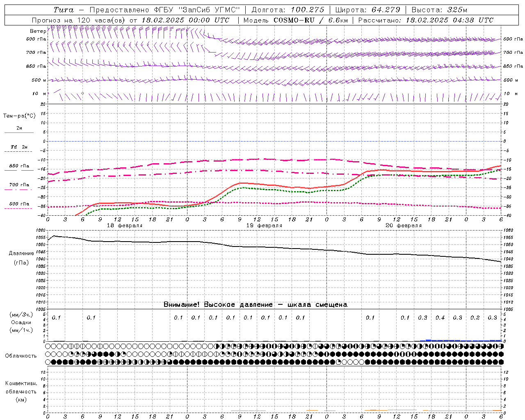The height and width of the screenshot is (420, 525).
Task: Click the longitude value "Долгота: 100.275"
Action: point(288,10)
